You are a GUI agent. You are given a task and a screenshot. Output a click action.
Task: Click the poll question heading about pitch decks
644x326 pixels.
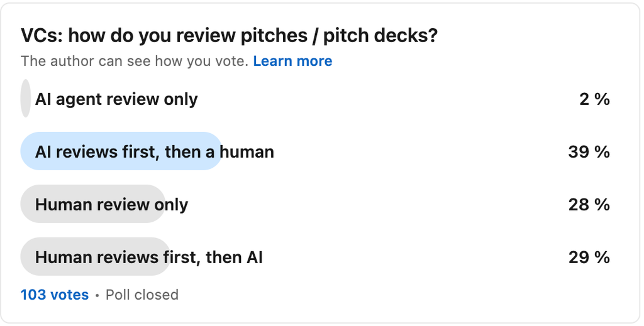tap(229, 36)
